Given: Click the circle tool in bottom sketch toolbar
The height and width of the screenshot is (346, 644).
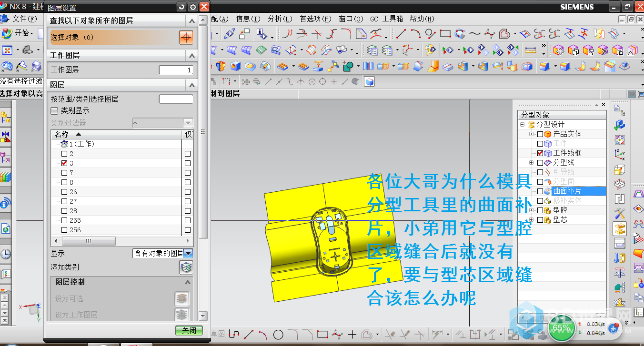Looking at the screenshot, I should click(x=278, y=334).
